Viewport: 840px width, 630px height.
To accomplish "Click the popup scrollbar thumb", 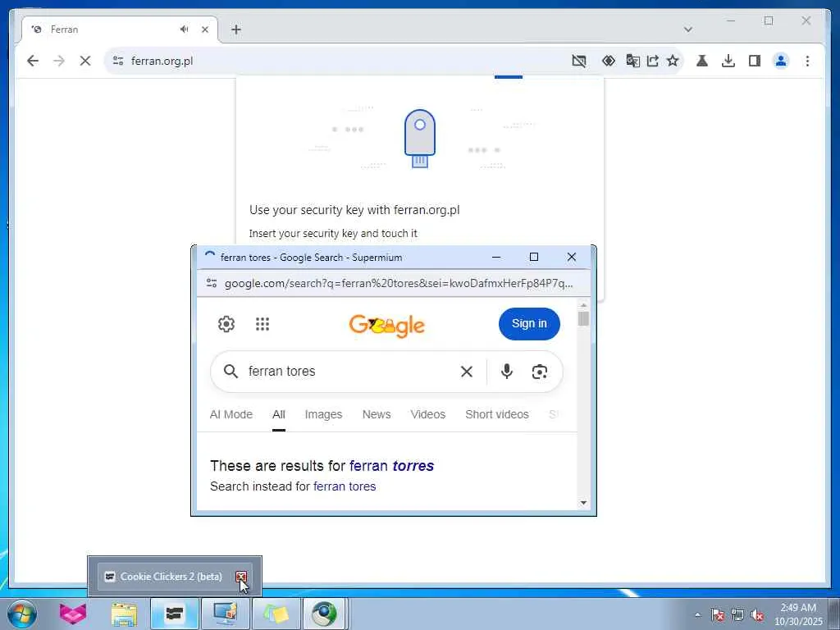I will point(583,319).
